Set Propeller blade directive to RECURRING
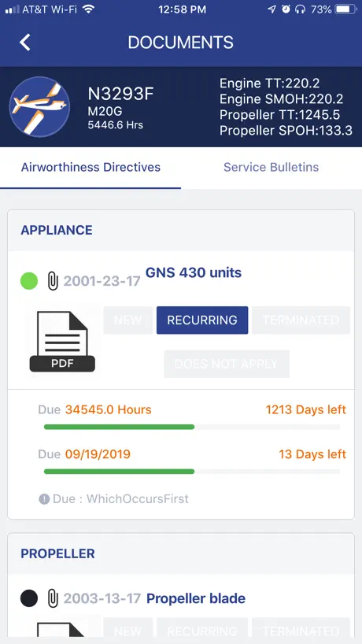This screenshot has height=644, width=362. [202, 631]
